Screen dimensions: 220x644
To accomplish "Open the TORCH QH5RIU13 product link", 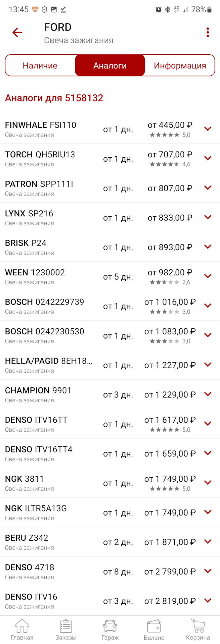I will pos(40,155).
